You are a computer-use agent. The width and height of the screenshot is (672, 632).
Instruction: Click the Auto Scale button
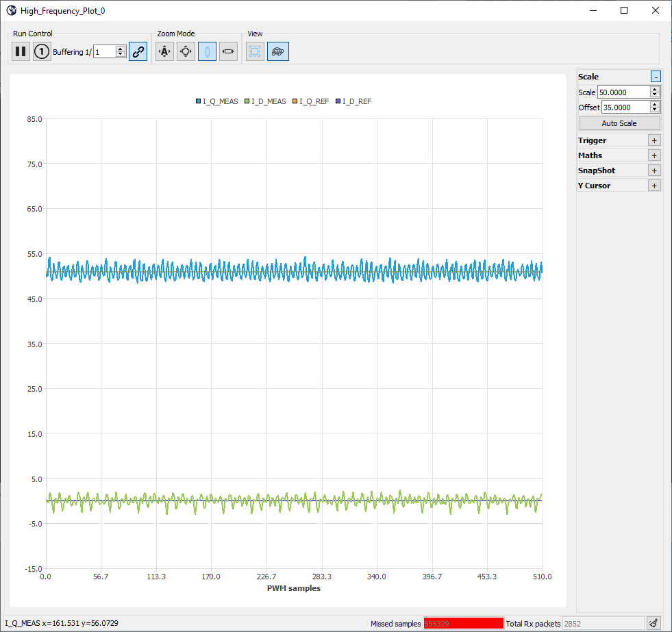pyautogui.click(x=619, y=123)
